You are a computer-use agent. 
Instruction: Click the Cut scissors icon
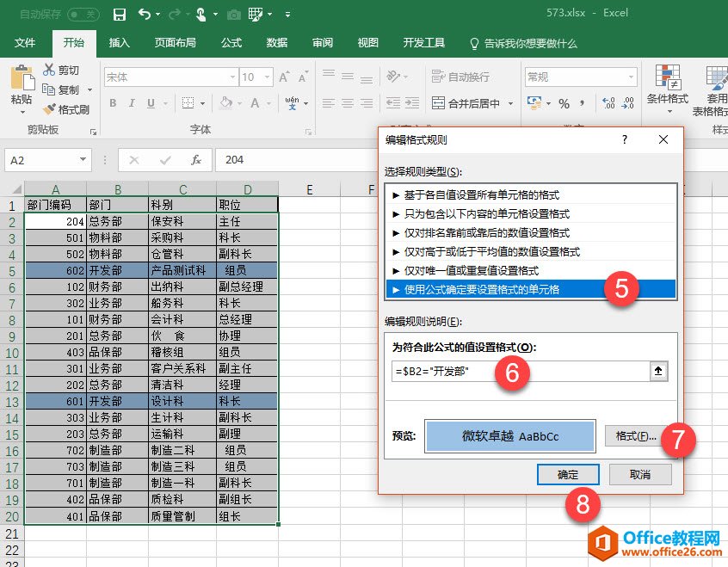pyautogui.click(x=49, y=70)
